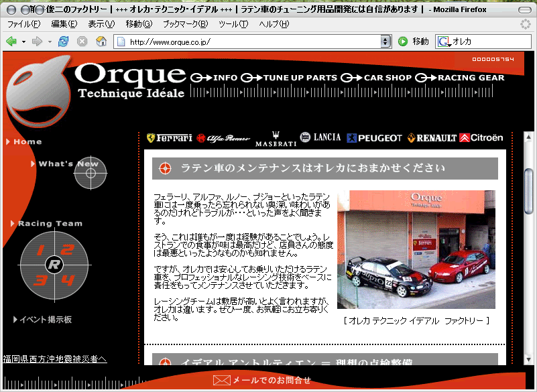Screen dimensions: 537x392
Task: Open the 福岡県西方沖地震被災者へ link
Action: [55, 358]
